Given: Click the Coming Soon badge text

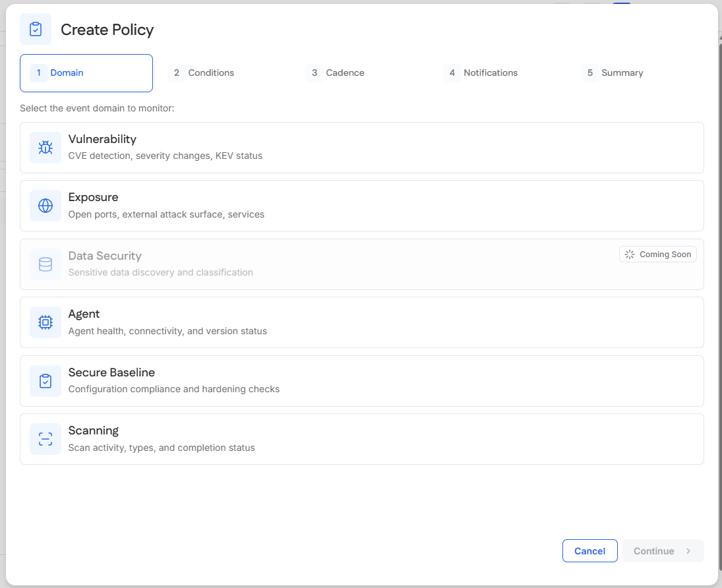Looking at the screenshot, I should point(665,254).
